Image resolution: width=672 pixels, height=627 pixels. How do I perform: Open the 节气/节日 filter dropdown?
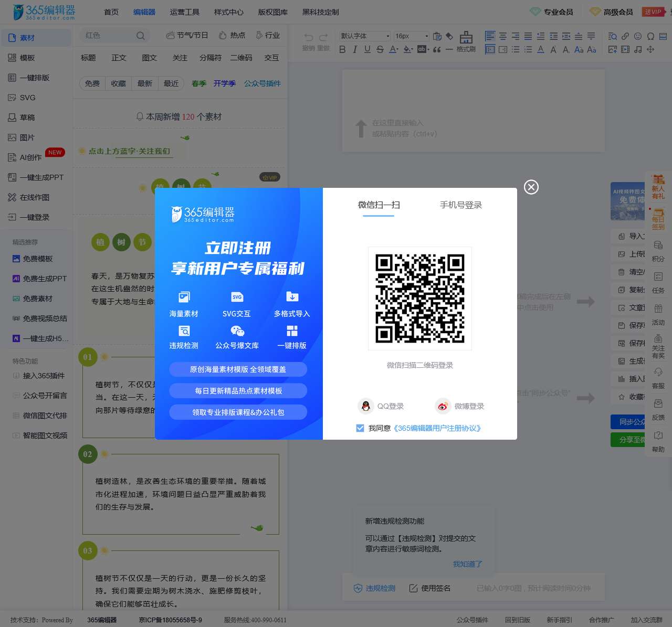pos(187,35)
